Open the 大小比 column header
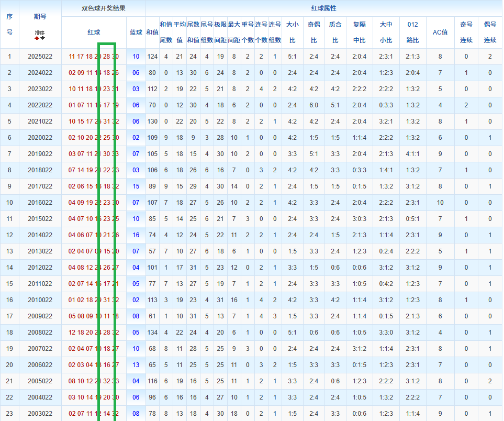The height and width of the screenshot is (421, 504). click(x=292, y=32)
